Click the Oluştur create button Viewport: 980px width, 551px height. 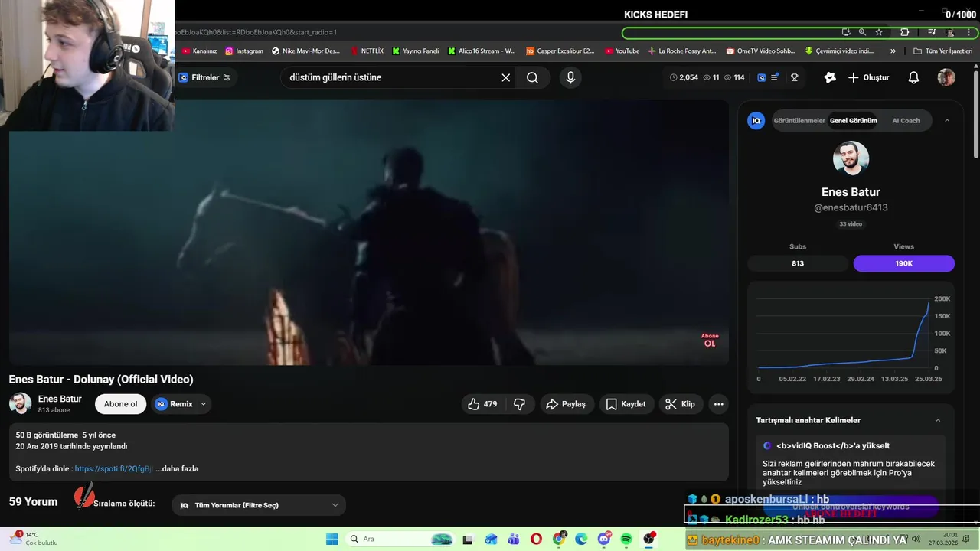pyautogui.click(x=869, y=77)
